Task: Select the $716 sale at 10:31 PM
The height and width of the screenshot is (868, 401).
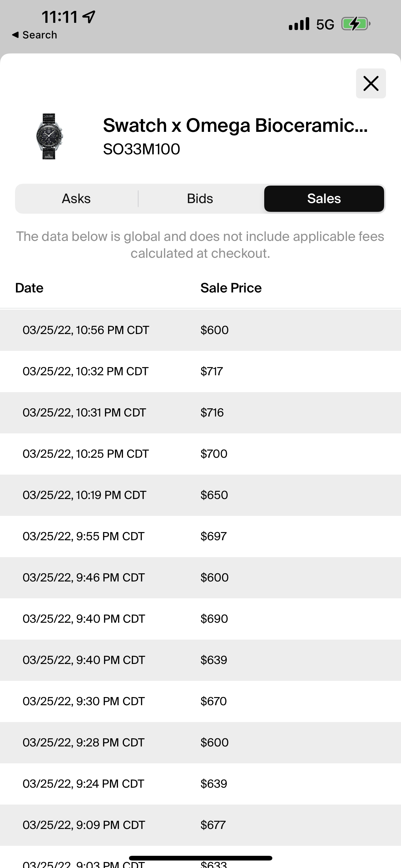Action: (x=200, y=412)
